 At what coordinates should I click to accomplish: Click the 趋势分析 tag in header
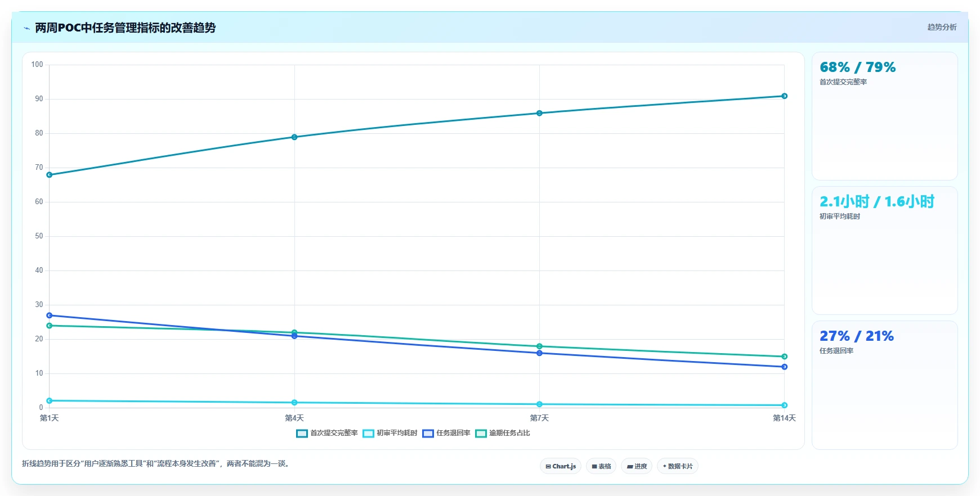[942, 27]
